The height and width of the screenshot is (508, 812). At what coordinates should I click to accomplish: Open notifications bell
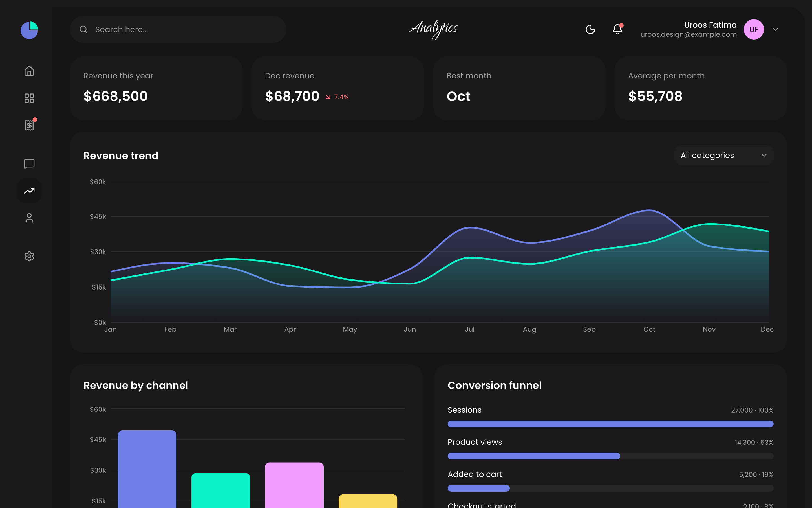point(617,29)
